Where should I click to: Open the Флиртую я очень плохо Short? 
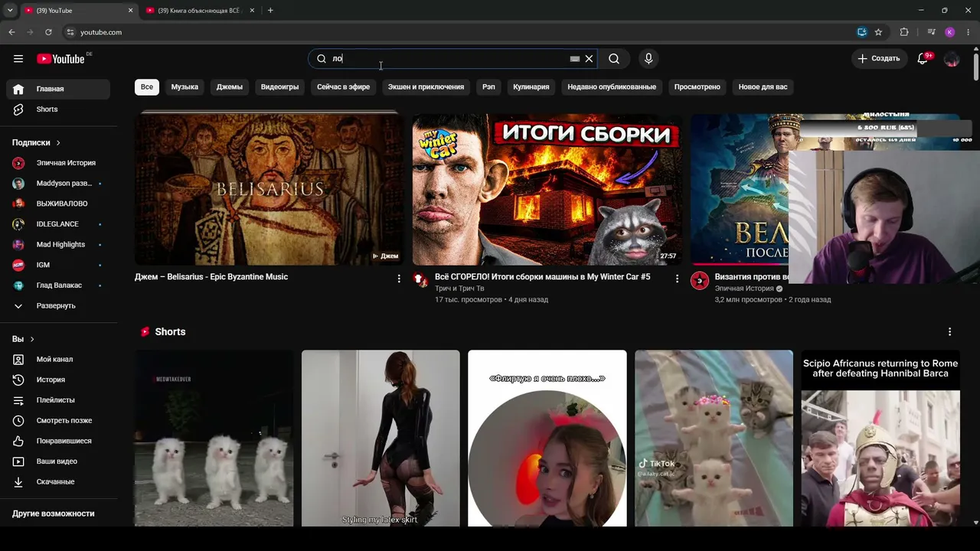(547, 439)
